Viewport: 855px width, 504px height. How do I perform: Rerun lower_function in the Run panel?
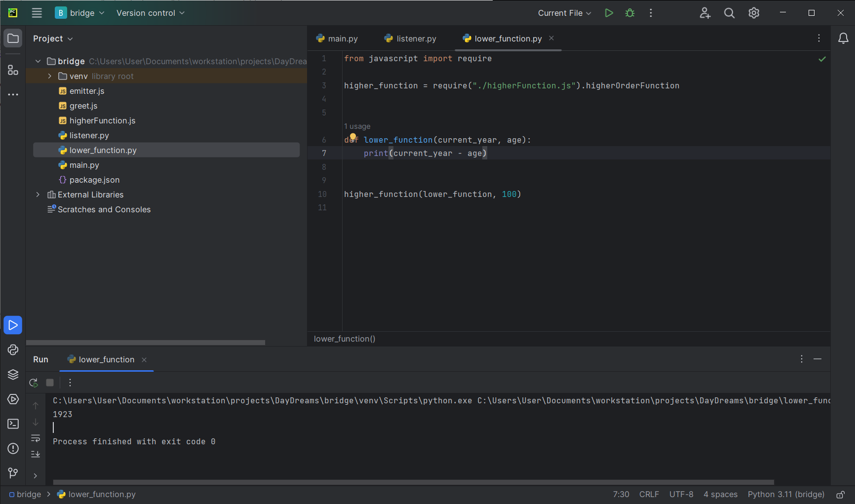34,383
